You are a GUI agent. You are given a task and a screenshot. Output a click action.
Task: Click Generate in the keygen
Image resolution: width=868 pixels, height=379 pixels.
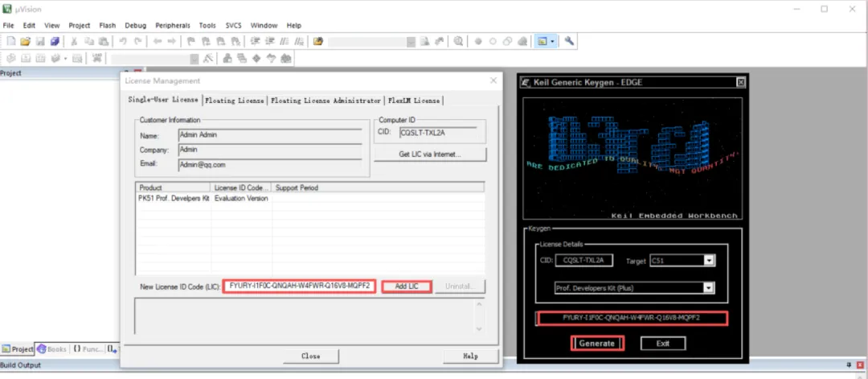click(596, 344)
